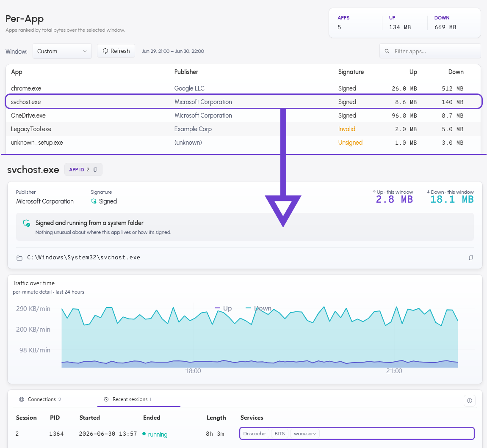The height and width of the screenshot is (448, 487).
Task: Focus the Filter apps search field
Action: (x=430, y=51)
